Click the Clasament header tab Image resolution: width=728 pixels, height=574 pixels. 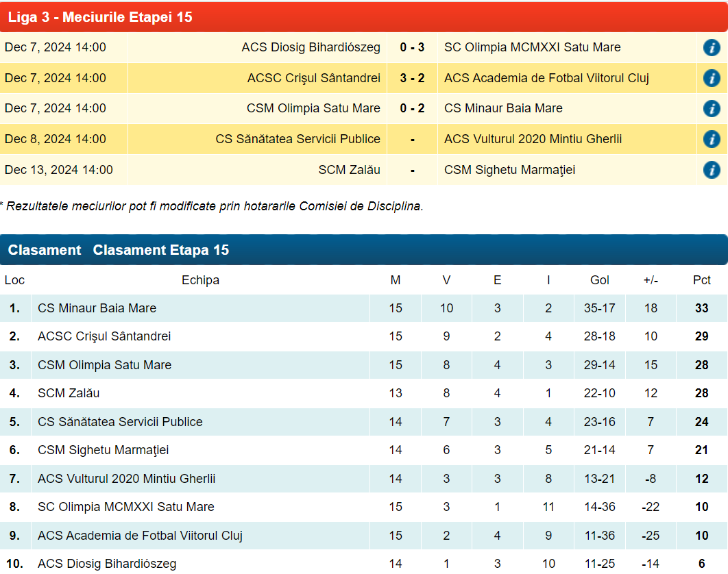coord(45,250)
